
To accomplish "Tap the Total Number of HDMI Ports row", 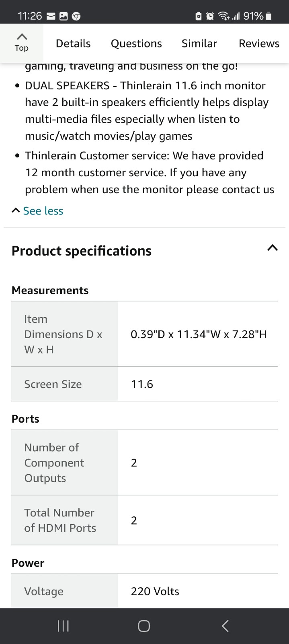I will point(144,520).
